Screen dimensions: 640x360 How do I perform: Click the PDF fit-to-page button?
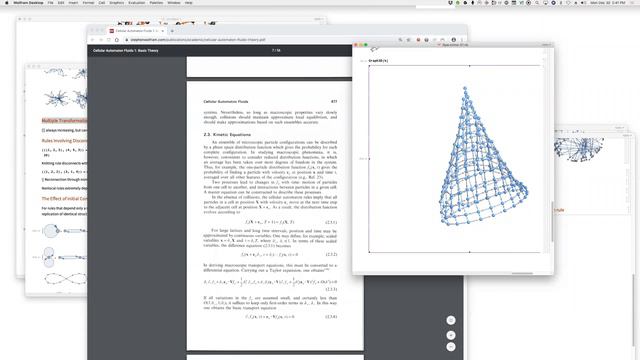click(451, 320)
